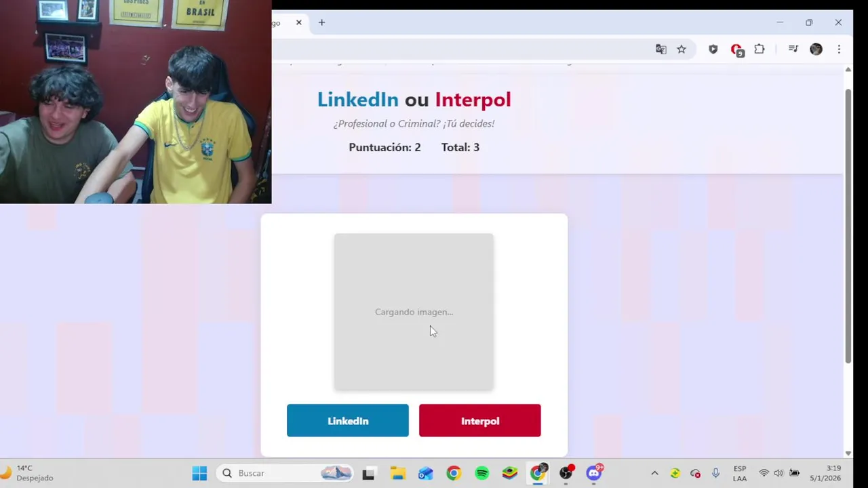Click the loading image placeholder
Image resolution: width=868 pixels, height=488 pixels.
(x=414, y=312)
